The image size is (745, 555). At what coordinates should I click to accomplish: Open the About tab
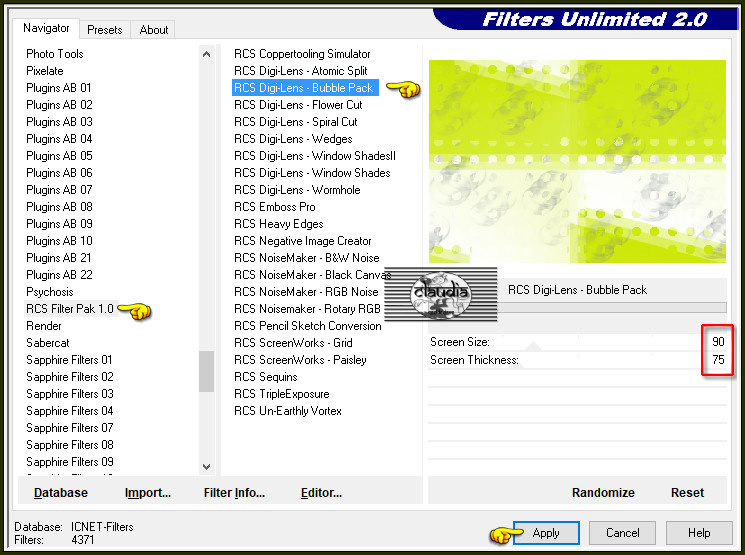[153, 29]
